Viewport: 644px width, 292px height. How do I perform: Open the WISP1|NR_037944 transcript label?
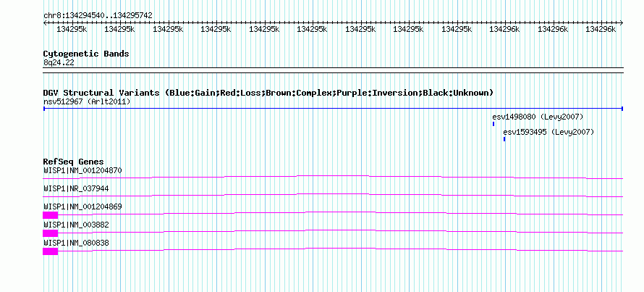[x=76, y=189]
